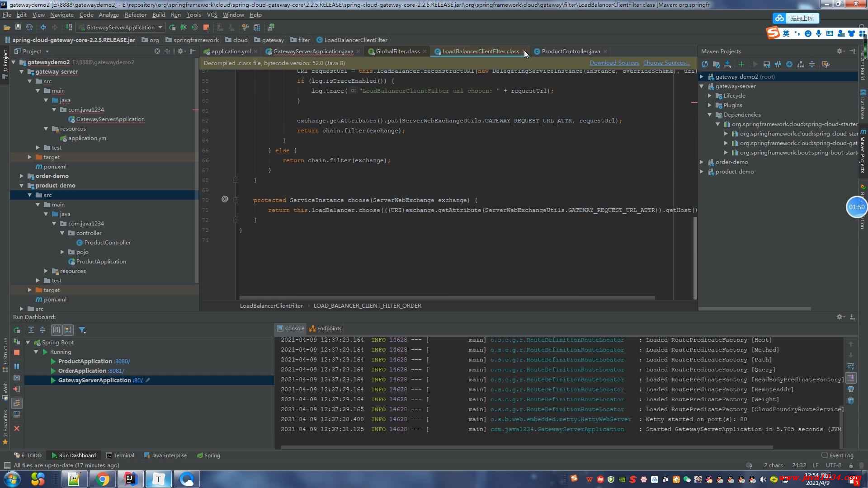Click the Open file toolbar icon

(7, 28)
